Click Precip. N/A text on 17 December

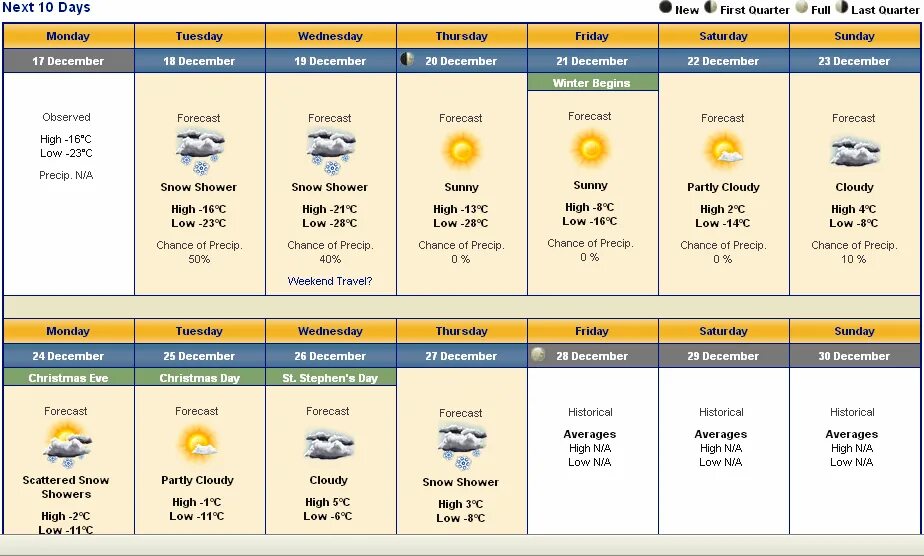click(x=66, y=175)
